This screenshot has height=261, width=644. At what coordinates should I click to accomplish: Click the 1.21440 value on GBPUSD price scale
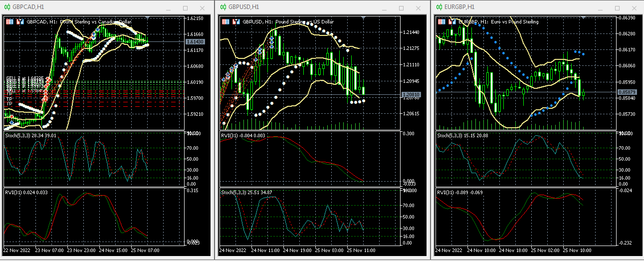point(410,32)
